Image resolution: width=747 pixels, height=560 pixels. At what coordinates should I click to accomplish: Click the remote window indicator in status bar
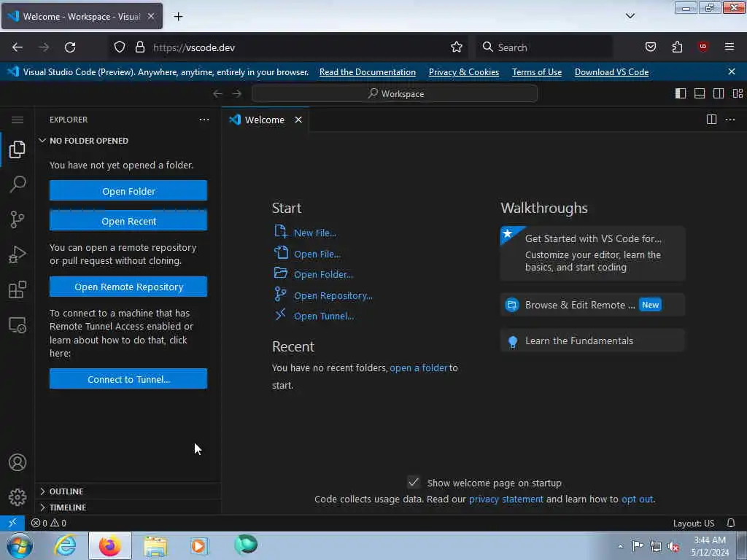point(12,523)
